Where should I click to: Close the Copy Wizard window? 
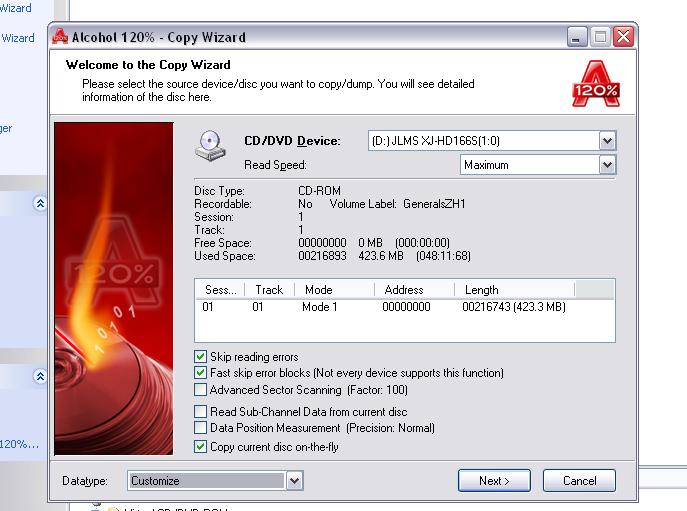(x=623, y=37)
